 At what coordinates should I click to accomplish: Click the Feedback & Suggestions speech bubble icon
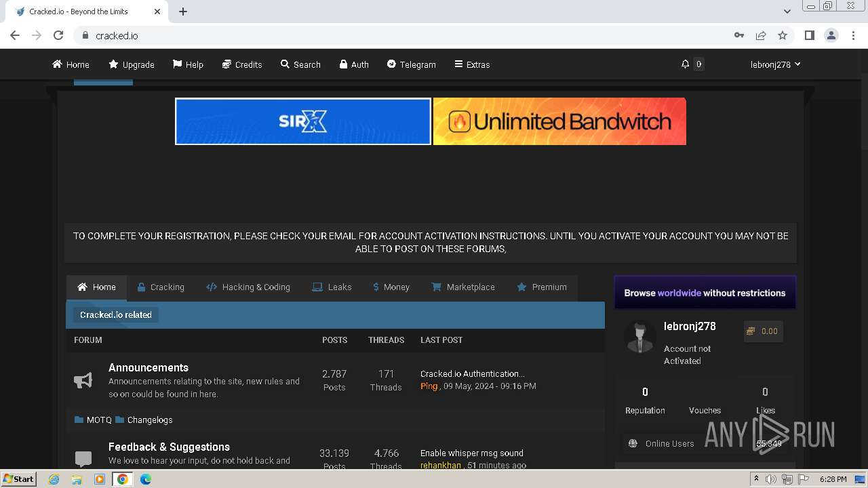83,459
